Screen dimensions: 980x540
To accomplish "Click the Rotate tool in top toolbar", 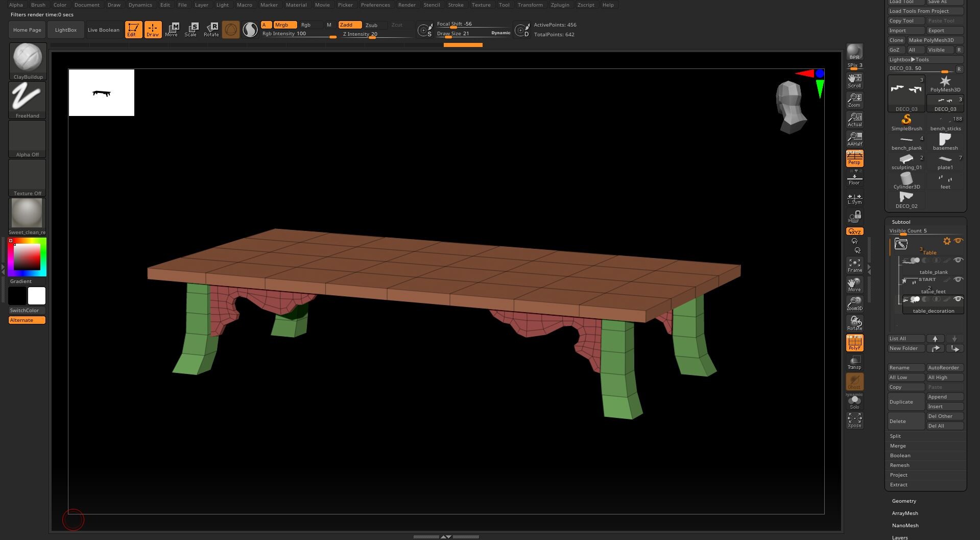I will point(211,30).
